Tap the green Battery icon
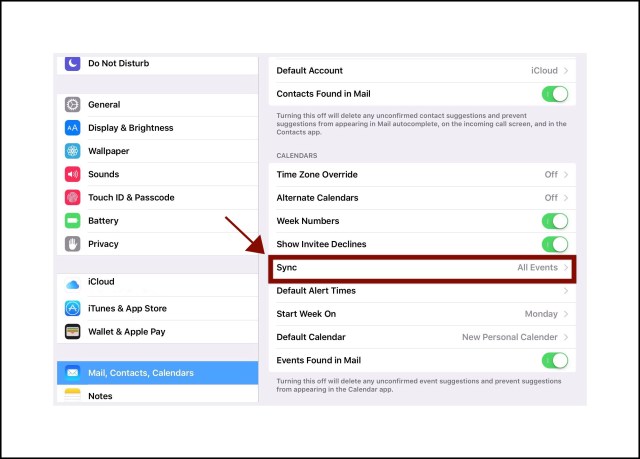Viewport: 640px width, 459px height. click(x=73, y=221)
